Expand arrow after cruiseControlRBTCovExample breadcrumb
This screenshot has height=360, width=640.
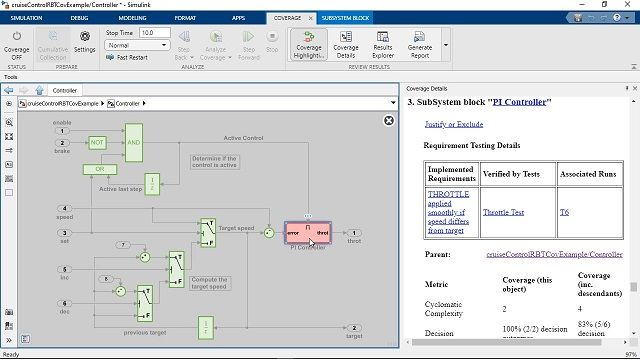[102, 104]
